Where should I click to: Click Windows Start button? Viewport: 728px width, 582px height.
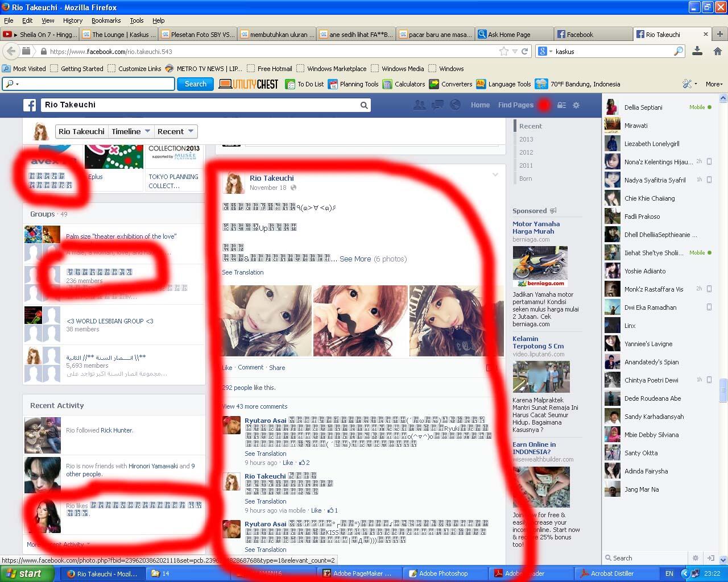click(27, 573)
